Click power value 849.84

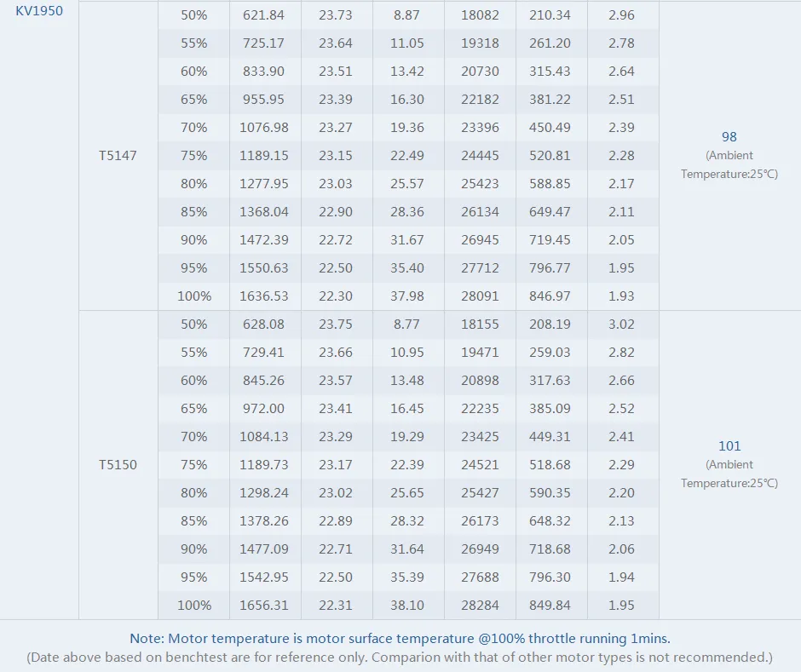[550, 606]
